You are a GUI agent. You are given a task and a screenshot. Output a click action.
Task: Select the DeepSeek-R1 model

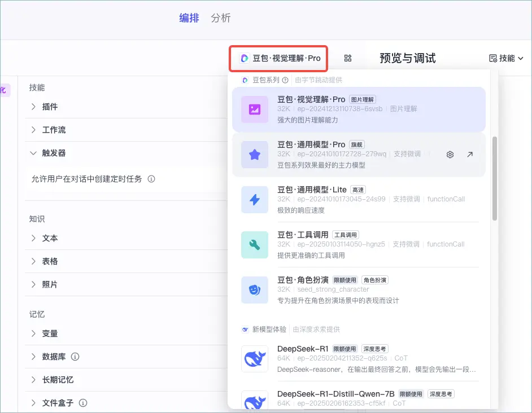click(359, 359)
